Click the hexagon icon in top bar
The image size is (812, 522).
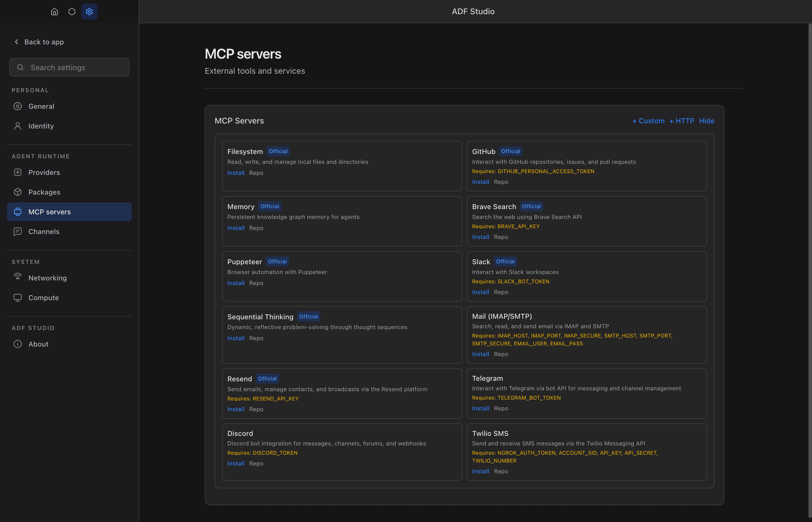[x=72, y=12]
